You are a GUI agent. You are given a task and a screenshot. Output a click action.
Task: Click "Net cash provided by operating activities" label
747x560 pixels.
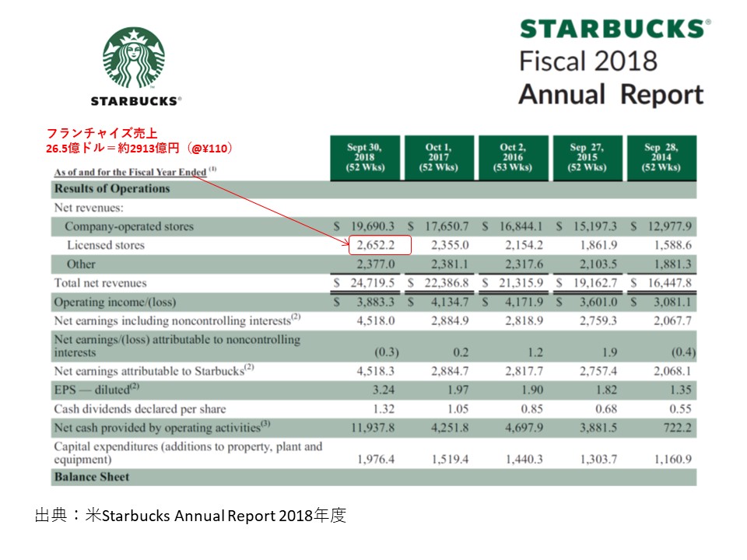162,427
